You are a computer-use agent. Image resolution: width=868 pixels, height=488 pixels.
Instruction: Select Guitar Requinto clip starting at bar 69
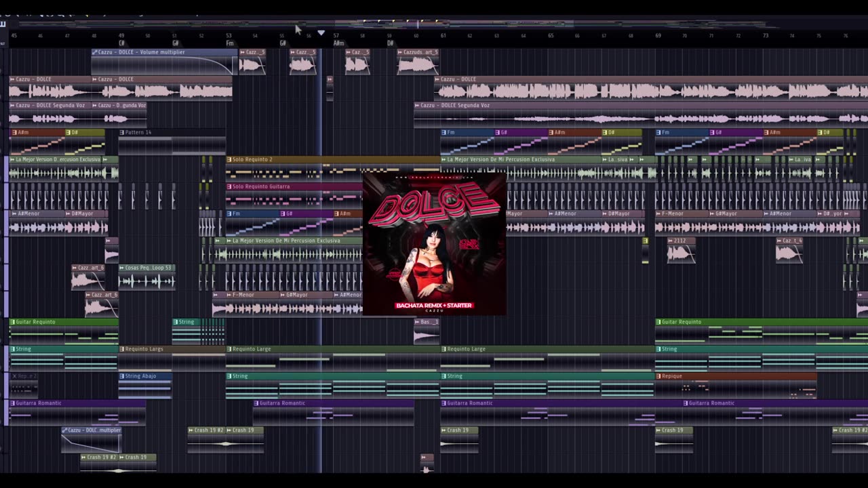[x=762, y=331]
